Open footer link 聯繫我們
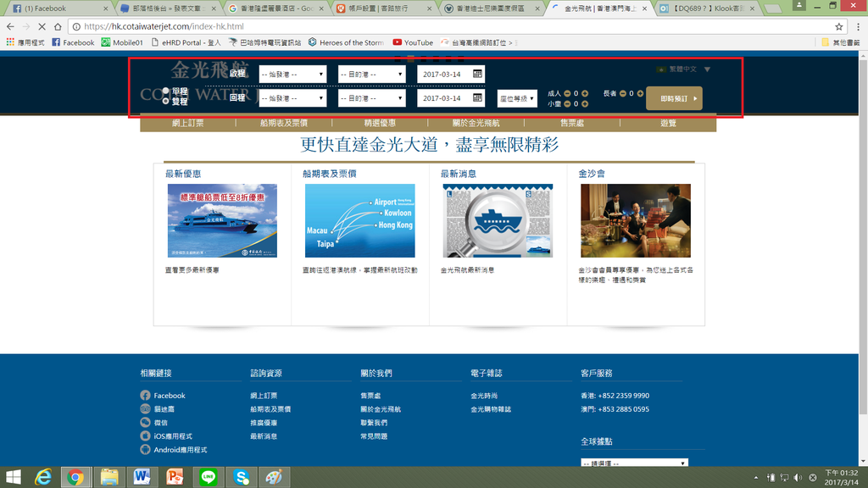The height and width of the screenshot is (488, 868). pos(374,423)
